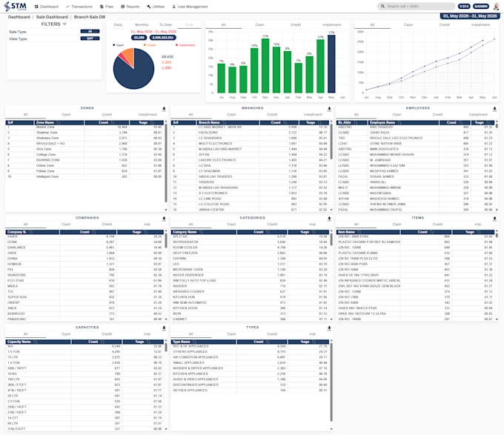Click the Zones table vertical scrollbar

[x=166, y=162]
